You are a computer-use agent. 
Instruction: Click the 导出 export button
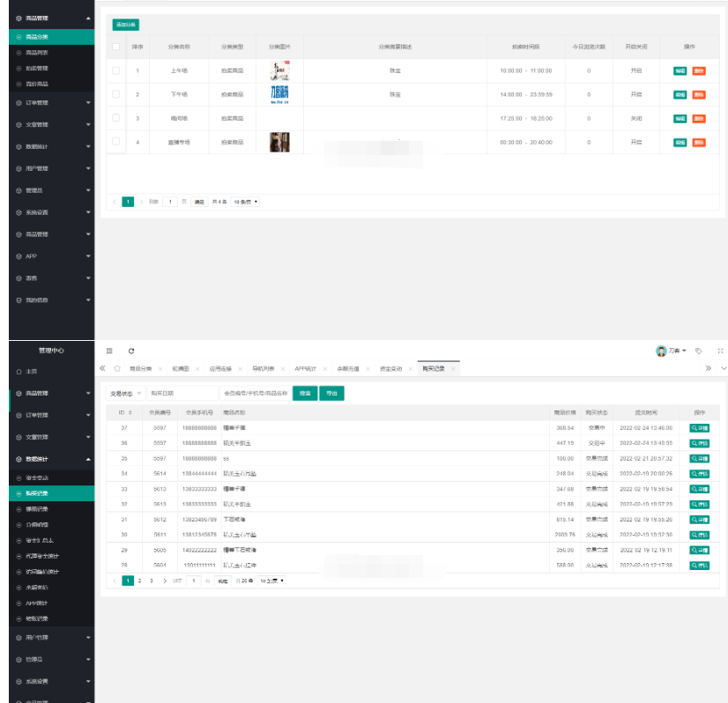[x=331, y=393]
